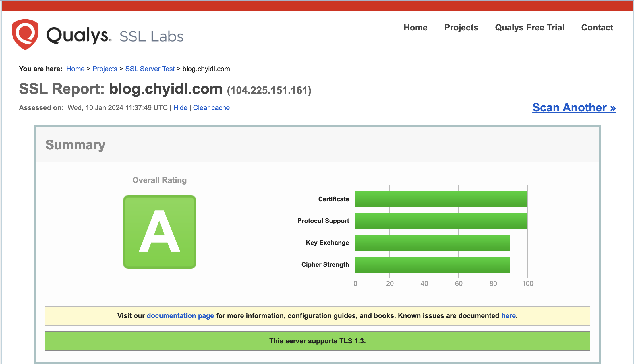Click the TLS 1.3 support banner
Screen dimensions: 634x364
[317, 341]
